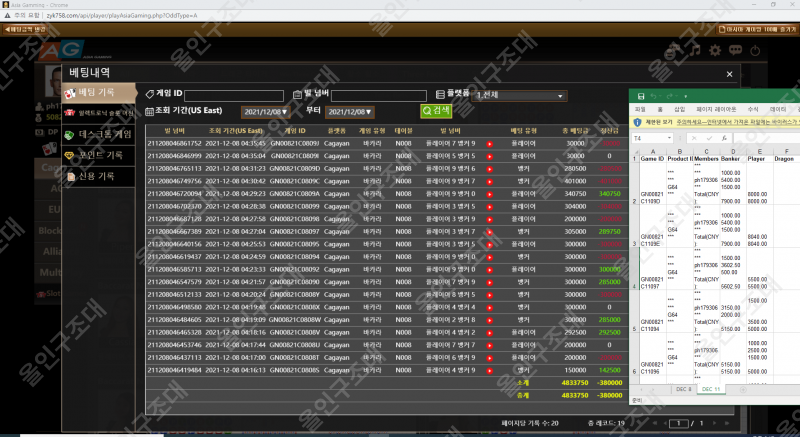Image resolution: width=800 pixels, height=437 pixels.
Task: Click save icon in Excel window
Action: point(641,96)
